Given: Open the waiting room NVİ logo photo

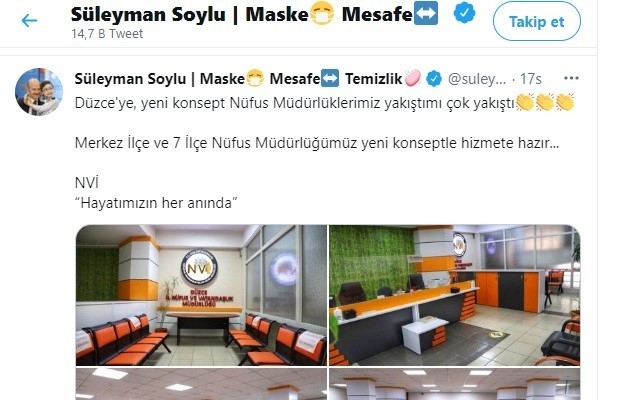Looking at the screenshot, I should [x=202, y=295].
